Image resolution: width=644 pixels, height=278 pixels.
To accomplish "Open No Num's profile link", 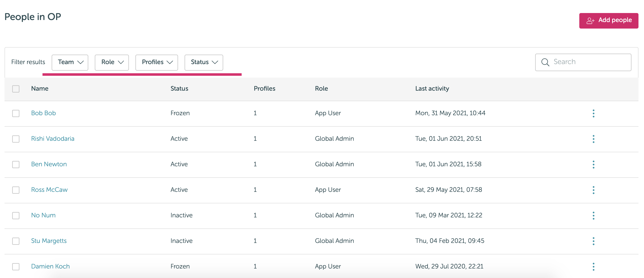I will [x=43, y=215].
